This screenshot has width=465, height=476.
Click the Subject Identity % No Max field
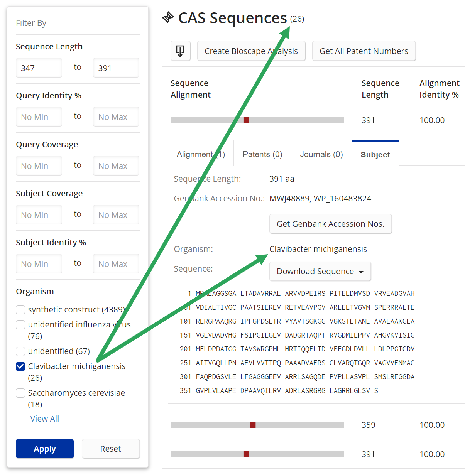116,264
